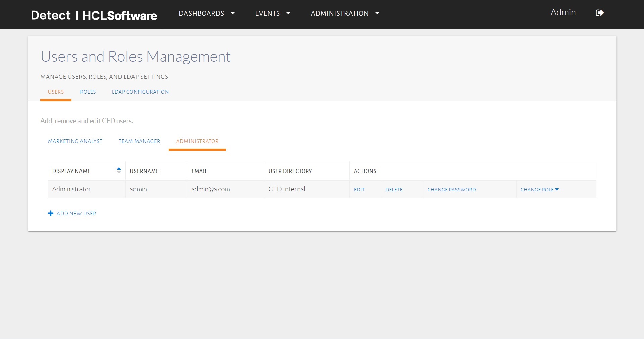Open the Dashboards dropdown menu
644x339 pixels.
207,13
